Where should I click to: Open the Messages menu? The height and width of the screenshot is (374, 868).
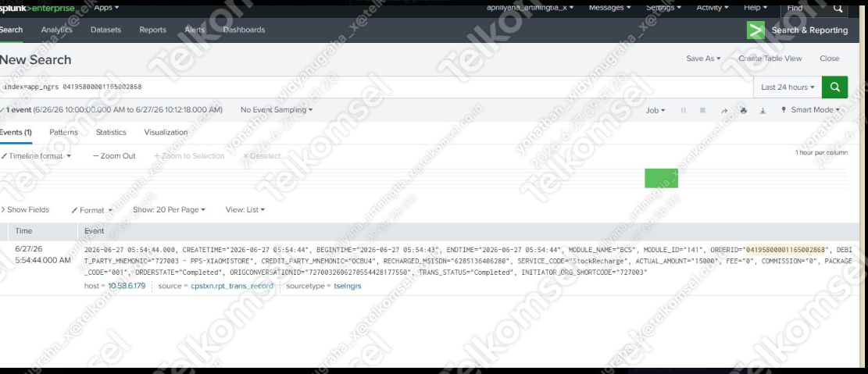pyautogui.click(x=609, y=8)
